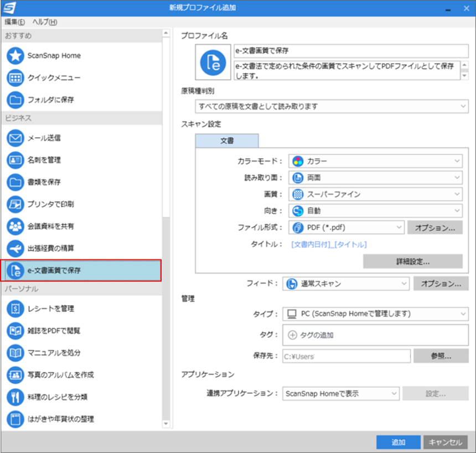476x453 pixels.
Task: Open the 編集(E) menu
Action: point(14,22)
